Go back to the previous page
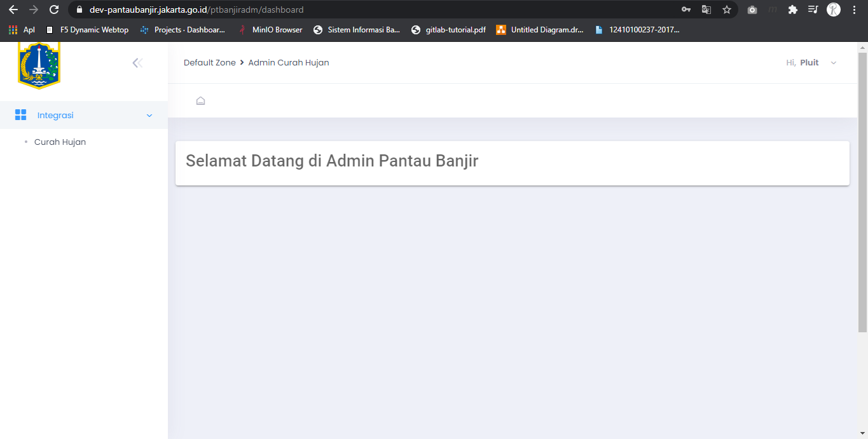 click(x=13, y=10)
